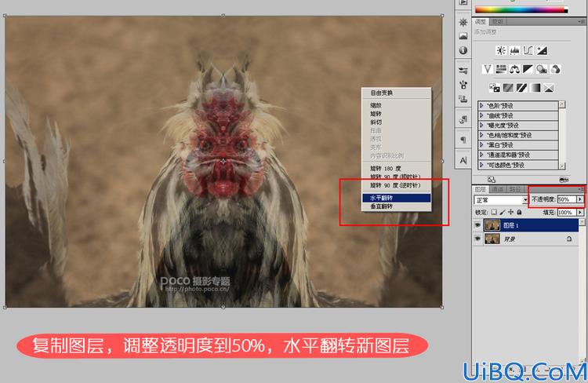Viewport: 588px width, 383px height.
Task: Add a Selective Color adjustment
Action: (x=549, y=88)
